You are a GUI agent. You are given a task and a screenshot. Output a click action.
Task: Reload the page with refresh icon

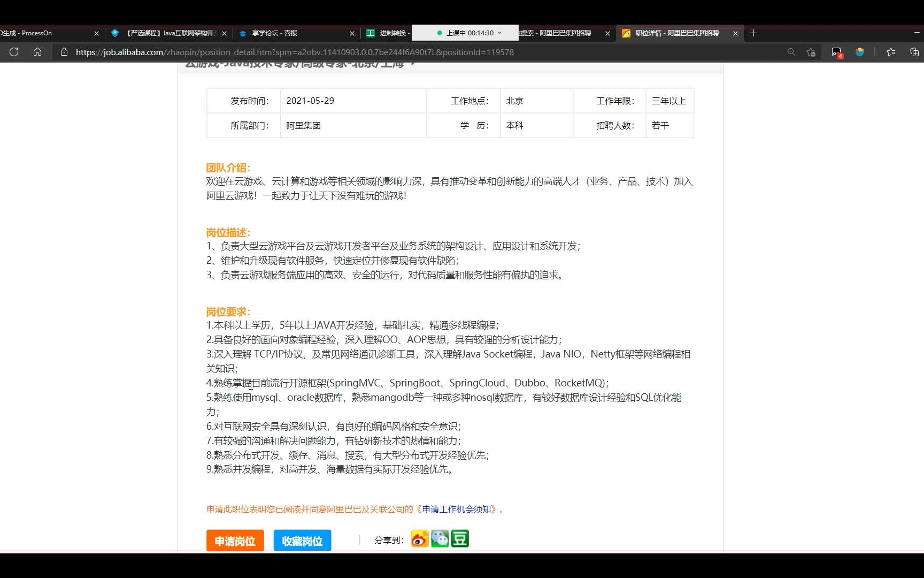tap(14, 52)
